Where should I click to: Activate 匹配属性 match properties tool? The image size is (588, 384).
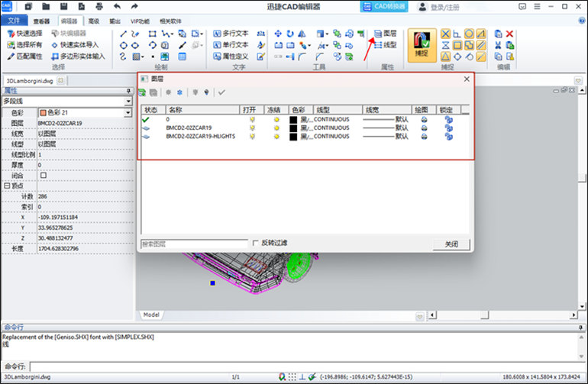point(24,56)
